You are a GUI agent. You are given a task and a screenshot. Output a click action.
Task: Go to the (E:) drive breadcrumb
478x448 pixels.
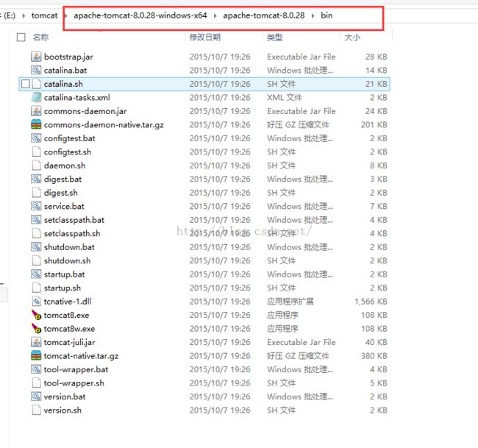click(x=9, y=15)
